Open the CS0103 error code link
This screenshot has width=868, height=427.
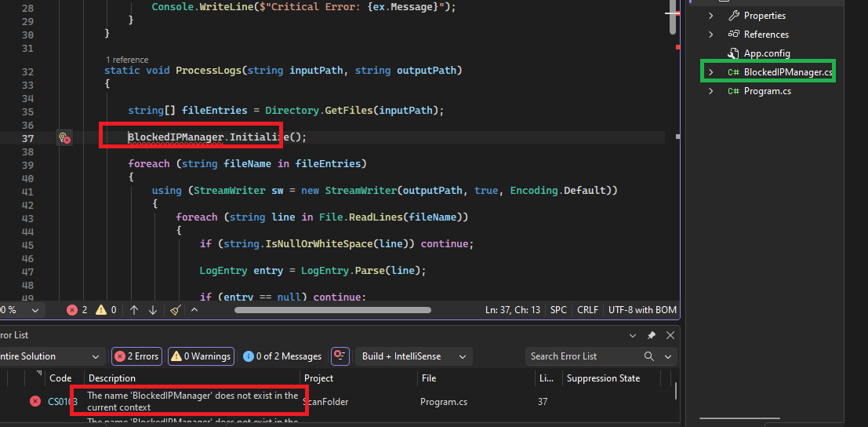63,402
